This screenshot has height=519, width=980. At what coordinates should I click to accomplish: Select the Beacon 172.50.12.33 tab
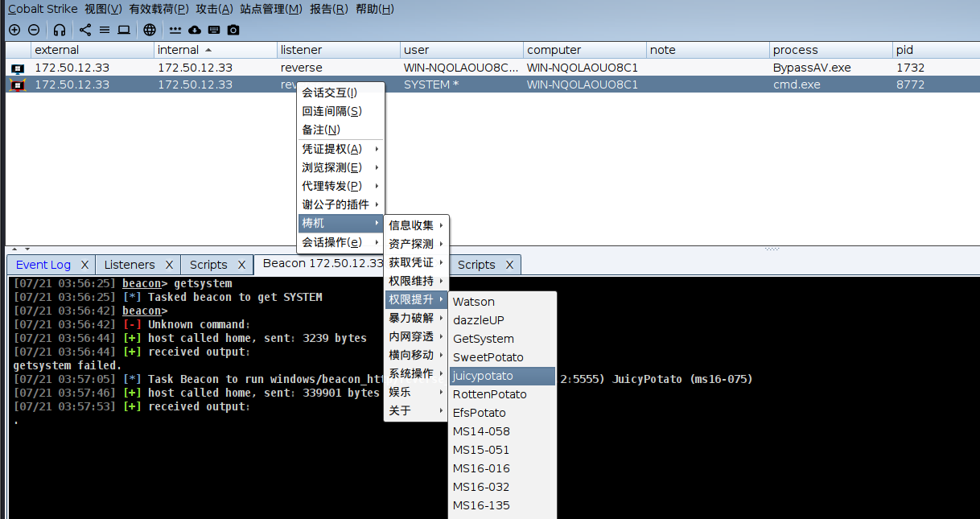click(x=323, y=263)
